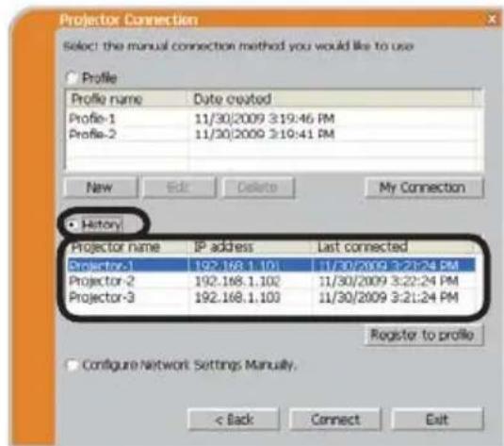The height and width of the screenshot is (446, 504).
Task: Click Projector-1 last connected time
Action: tap(388, 266)
